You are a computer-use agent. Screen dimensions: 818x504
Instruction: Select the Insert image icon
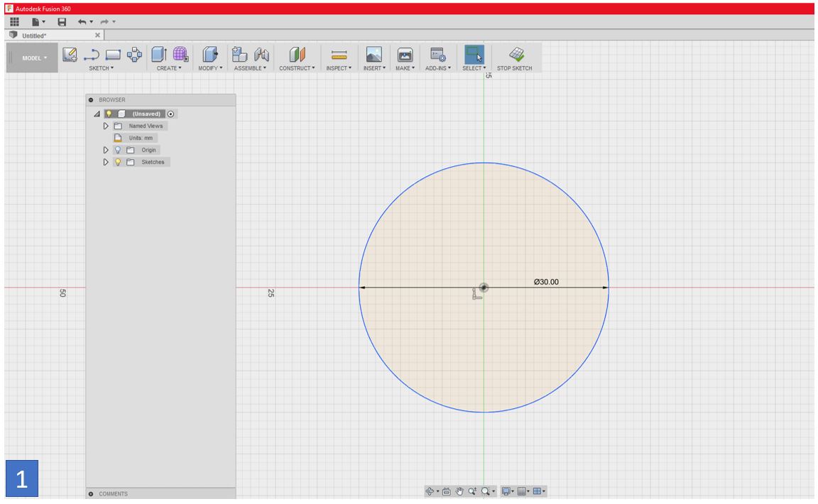click(x=374, y=54)
